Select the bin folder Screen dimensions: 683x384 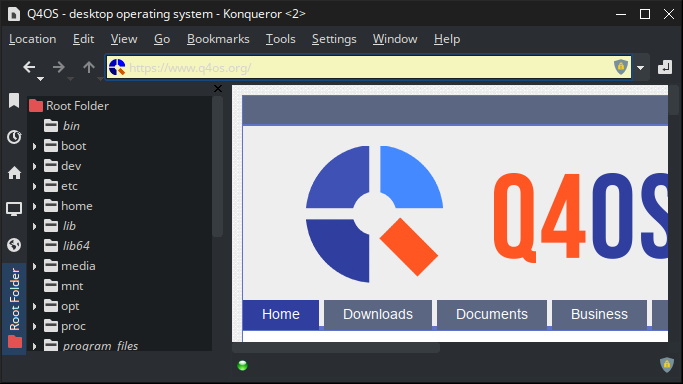[62, 126]
